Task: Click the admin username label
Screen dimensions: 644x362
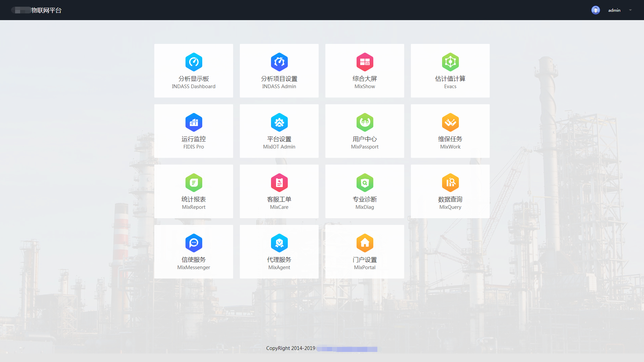Action: coord(614,10)
